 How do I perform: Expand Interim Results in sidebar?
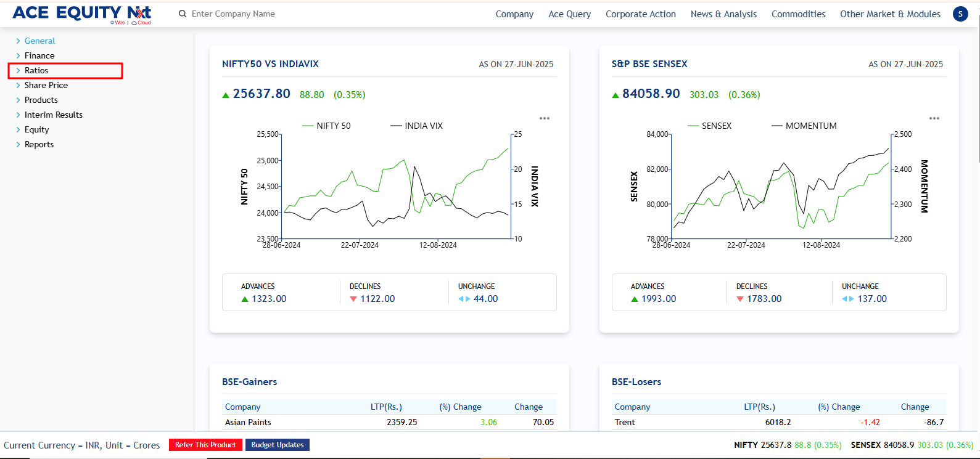tap(53, 115)
